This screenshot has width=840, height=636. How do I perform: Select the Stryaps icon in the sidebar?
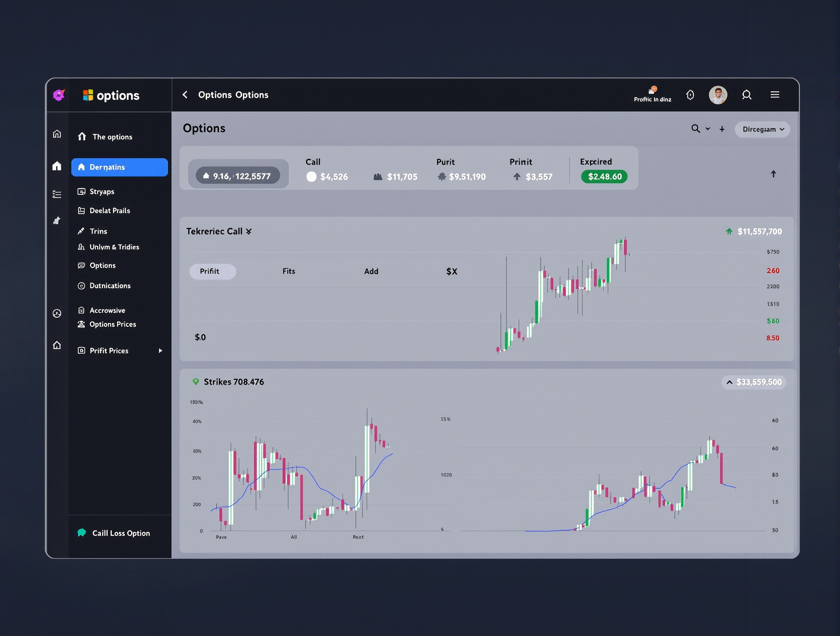[x=82, y=192]
